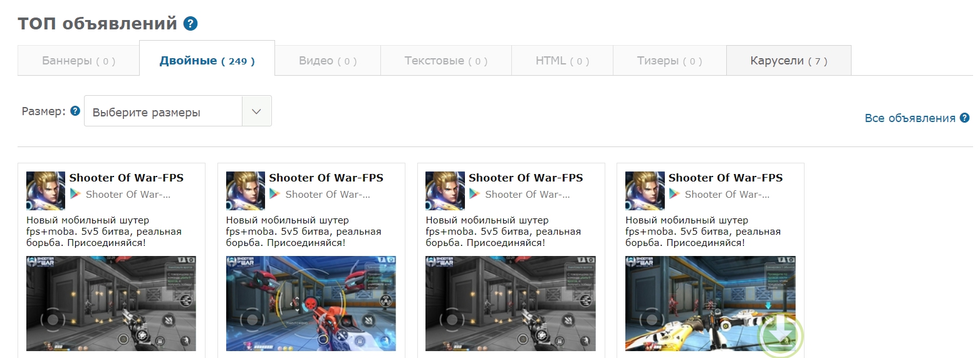The height and width of the screenshot is (358, 980).
Task: Click first ad's Shooter Of War-... store label
Action: click(x=128, y=195)
